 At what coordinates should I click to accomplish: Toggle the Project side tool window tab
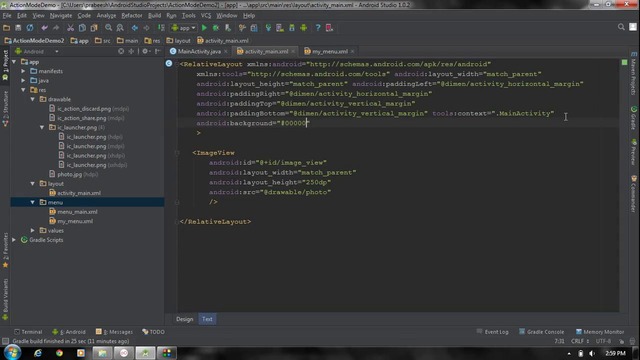5,65
